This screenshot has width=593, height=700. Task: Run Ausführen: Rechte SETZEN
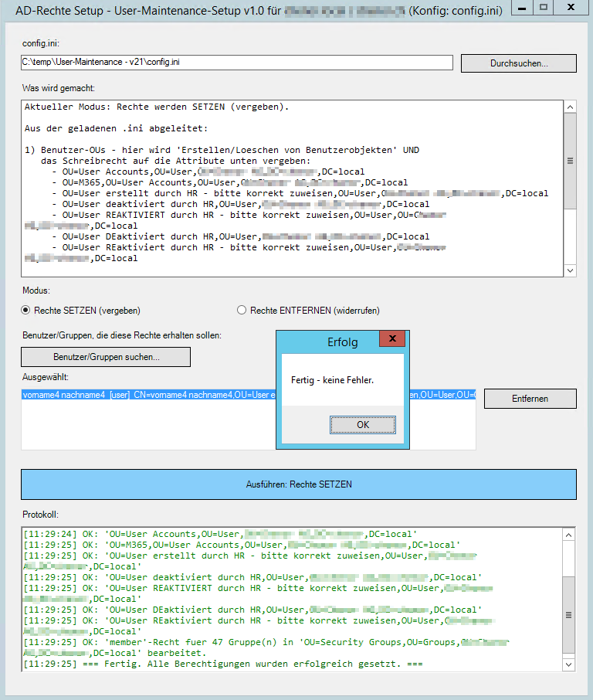[x=299, y=484]
